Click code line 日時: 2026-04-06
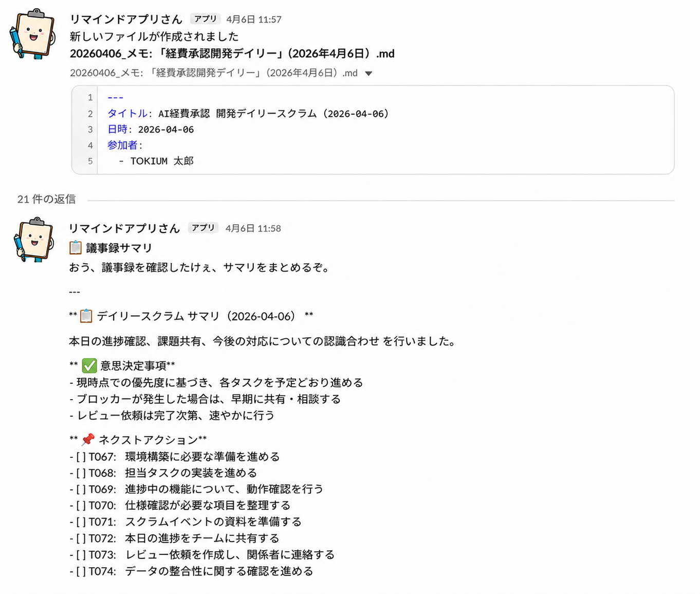 (x=151, y=130)
